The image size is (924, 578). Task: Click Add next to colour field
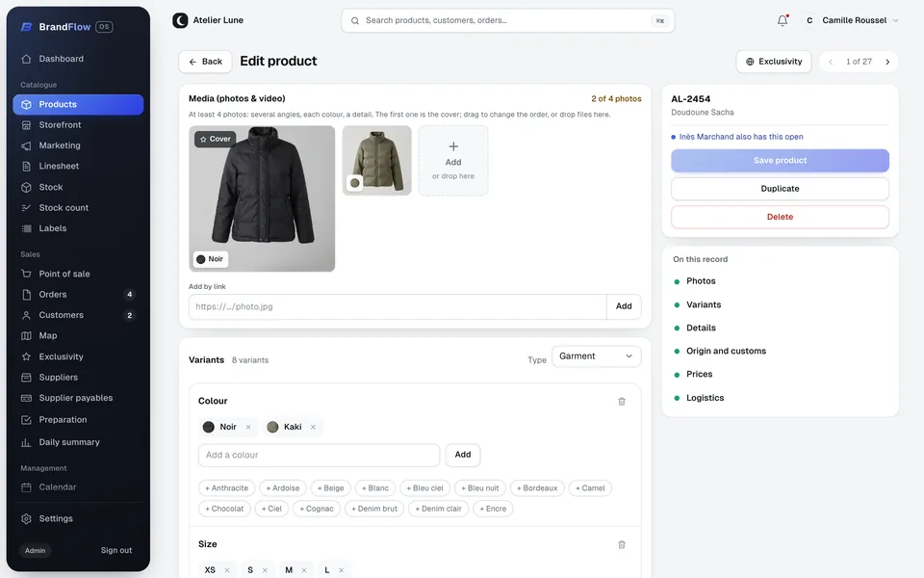[463, 455]
